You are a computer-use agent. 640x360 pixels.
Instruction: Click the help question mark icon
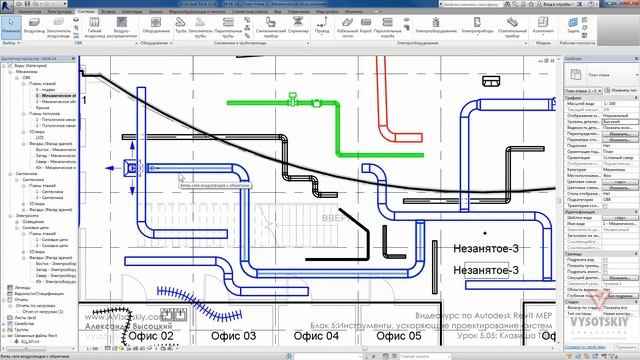(591, 4)
